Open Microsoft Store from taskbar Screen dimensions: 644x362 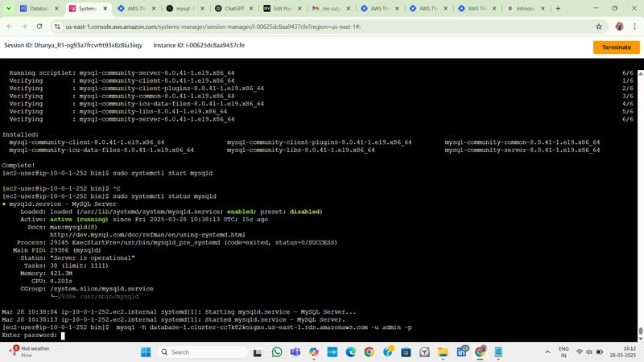pos(406,352)
